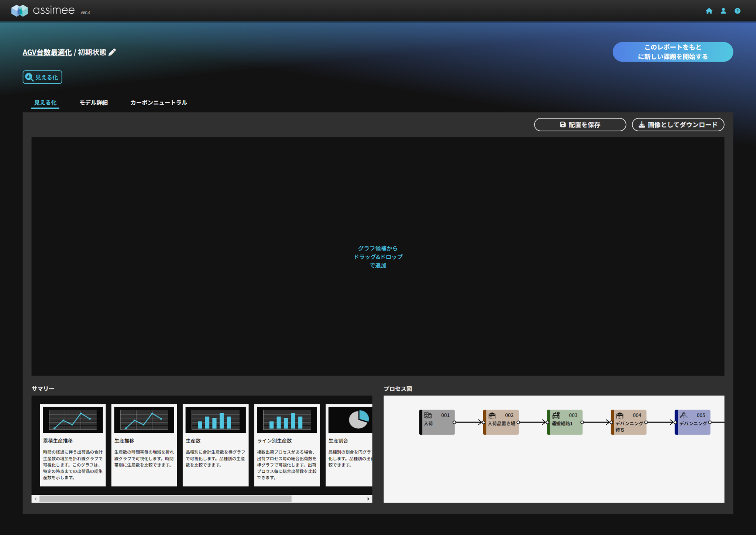The image size is (756, 535).
Task: Open the user account icon
Action: pyautogui.click(x=723, y=11)
